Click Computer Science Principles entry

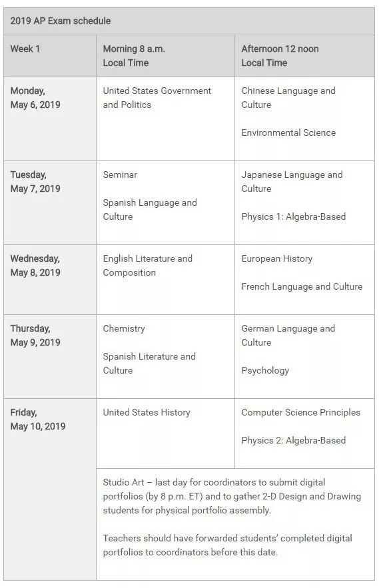pos(300,412)
